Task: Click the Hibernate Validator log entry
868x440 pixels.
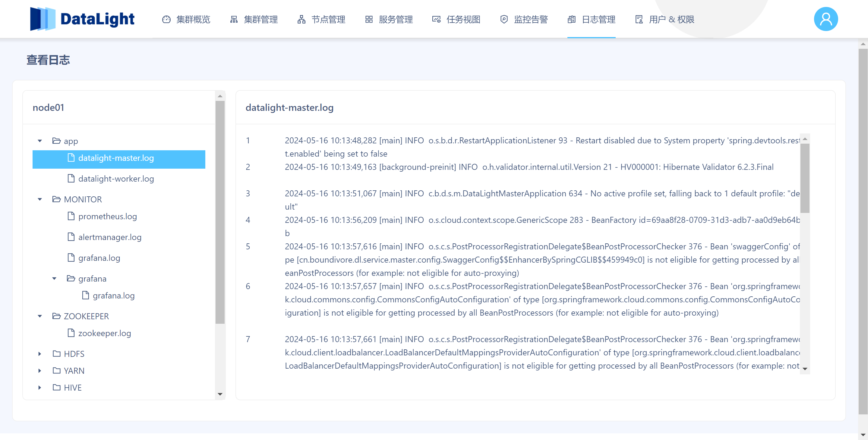Action: click(529, 167)
